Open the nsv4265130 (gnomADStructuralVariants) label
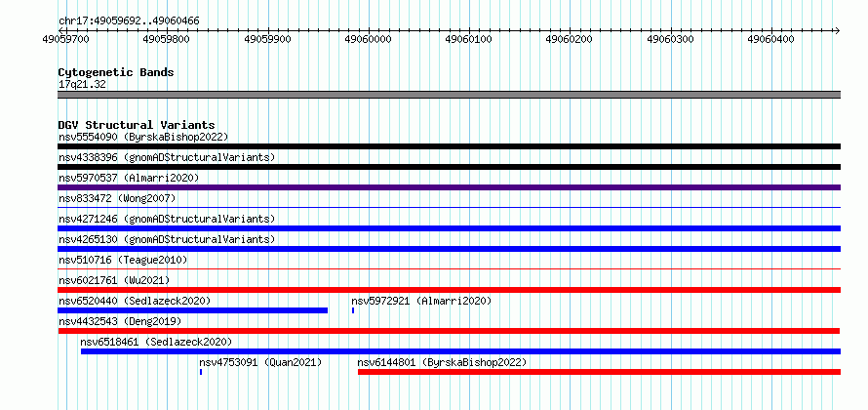The height and width of the screenshot is (410, 868). point(167,239)
